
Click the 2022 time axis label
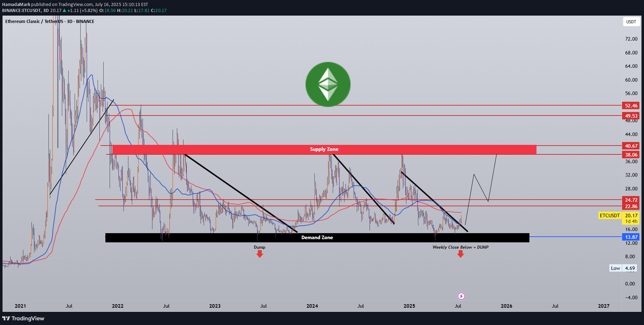[118, 306]
